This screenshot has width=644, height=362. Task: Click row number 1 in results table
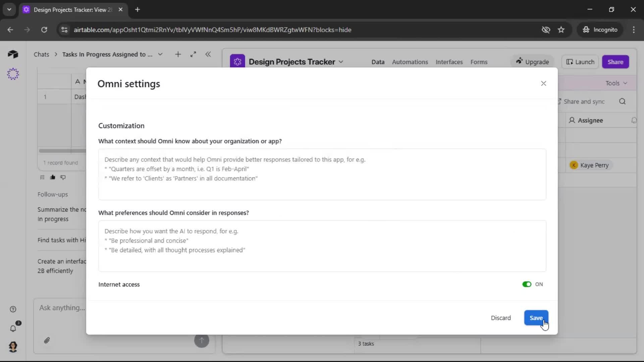pos(45,97)
